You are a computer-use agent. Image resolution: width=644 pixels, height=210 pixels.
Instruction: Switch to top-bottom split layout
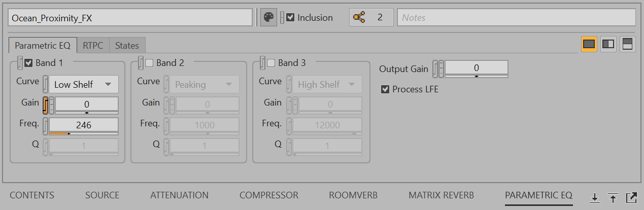click(x=627, y=44)
